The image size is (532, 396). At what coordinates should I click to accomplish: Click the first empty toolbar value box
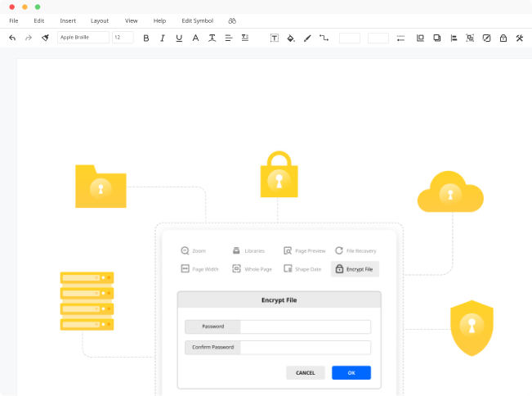pyautogui.click(x=350, y=38)
